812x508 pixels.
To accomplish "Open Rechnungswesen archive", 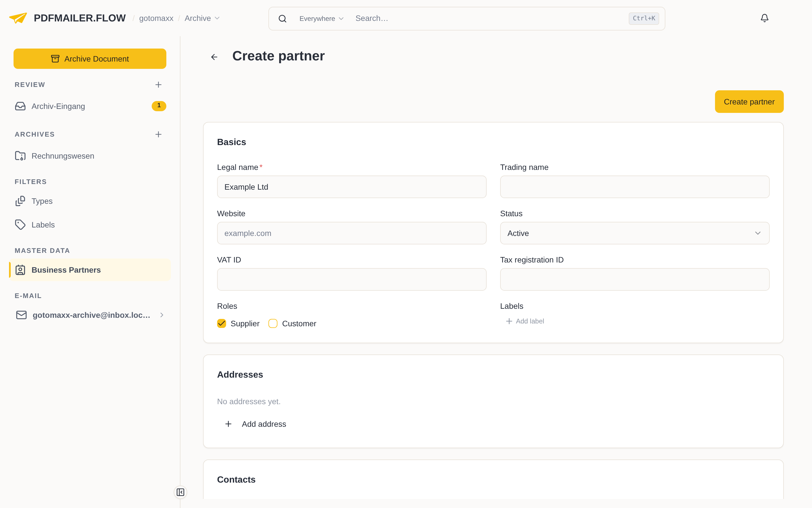I will [x=90, y=156].
